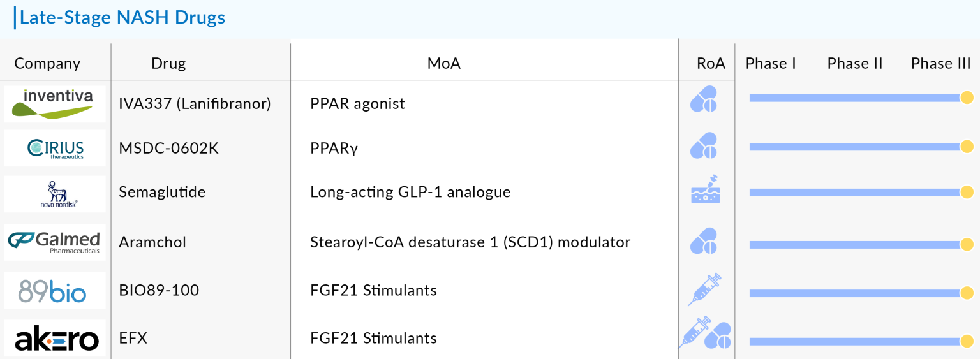The height and width of the screenshot is (359, 980).
Task: Click the Phase III marker dot for Aramchol
Action: click(x=967, y=245)
